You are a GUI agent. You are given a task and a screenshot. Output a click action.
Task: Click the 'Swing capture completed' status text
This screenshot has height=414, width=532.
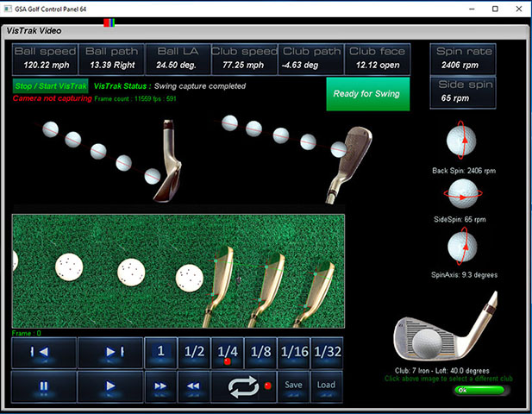click(x=200, y=86)
